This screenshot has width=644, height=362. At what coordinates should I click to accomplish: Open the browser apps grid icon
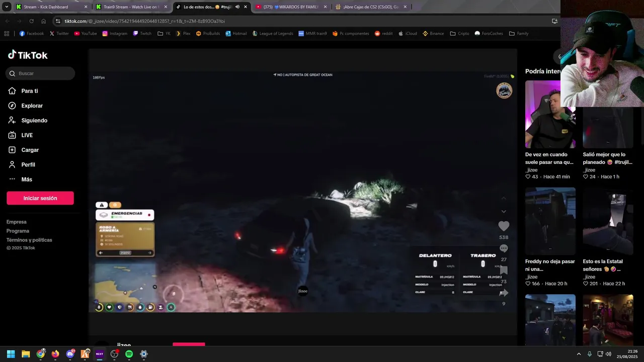tap(7, 34)
